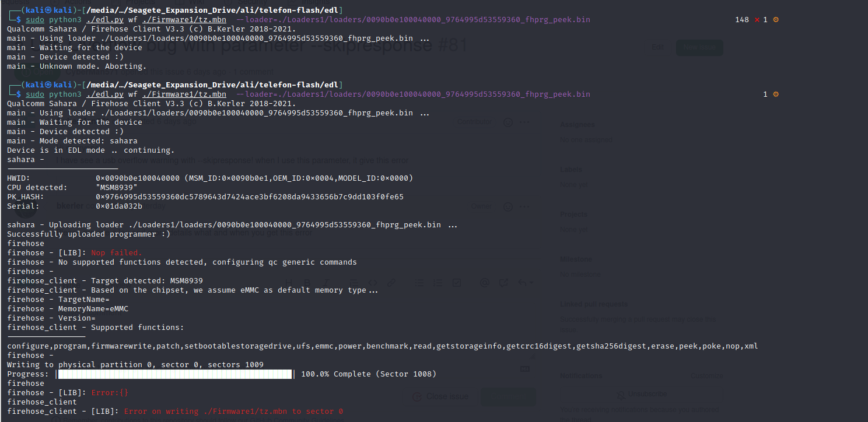
Task: Mention someone using the @ icon
Action: (x=485, y=283)
